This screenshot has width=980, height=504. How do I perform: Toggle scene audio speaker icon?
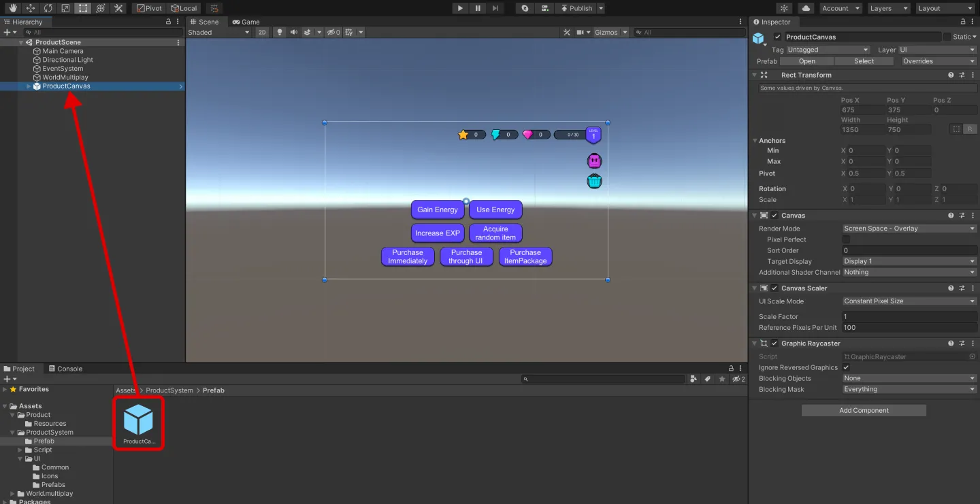294,32
